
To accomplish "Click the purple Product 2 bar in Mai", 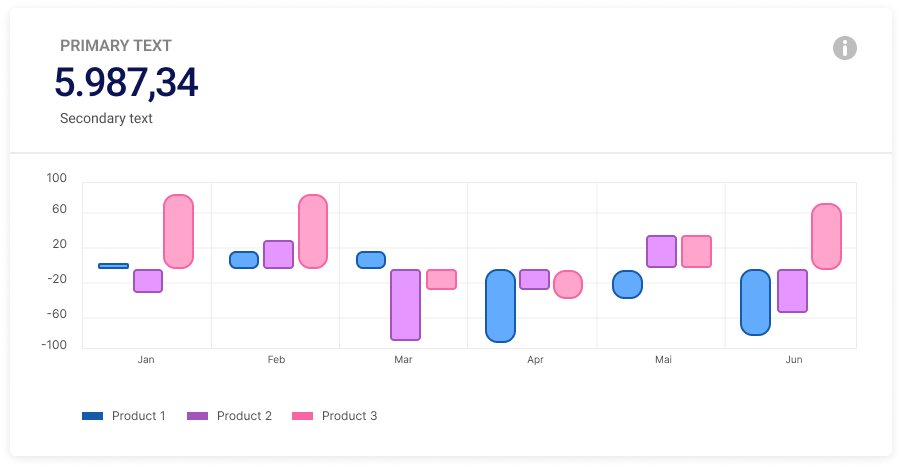I will coord(661,251).
